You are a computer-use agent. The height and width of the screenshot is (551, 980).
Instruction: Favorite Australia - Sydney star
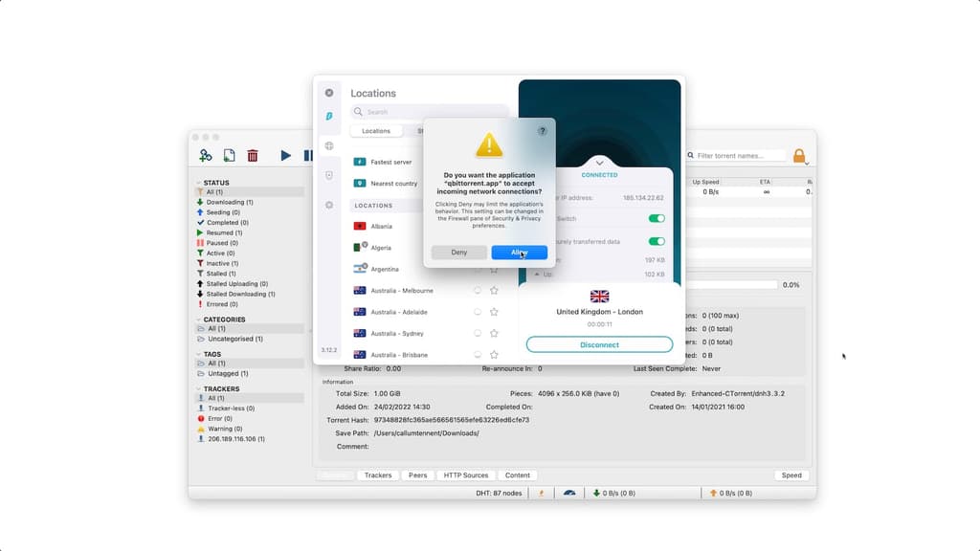coord(494,333)
